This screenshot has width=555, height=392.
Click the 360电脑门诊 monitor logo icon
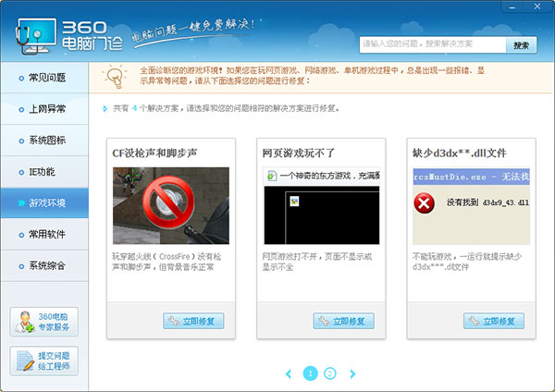pyautogui.click(x=36, y=36)
